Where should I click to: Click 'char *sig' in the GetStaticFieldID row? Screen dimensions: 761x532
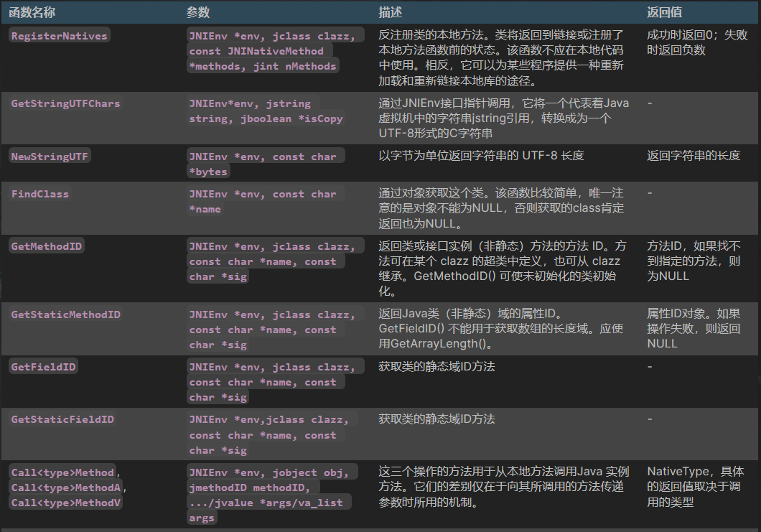click(x=218, y=450)
